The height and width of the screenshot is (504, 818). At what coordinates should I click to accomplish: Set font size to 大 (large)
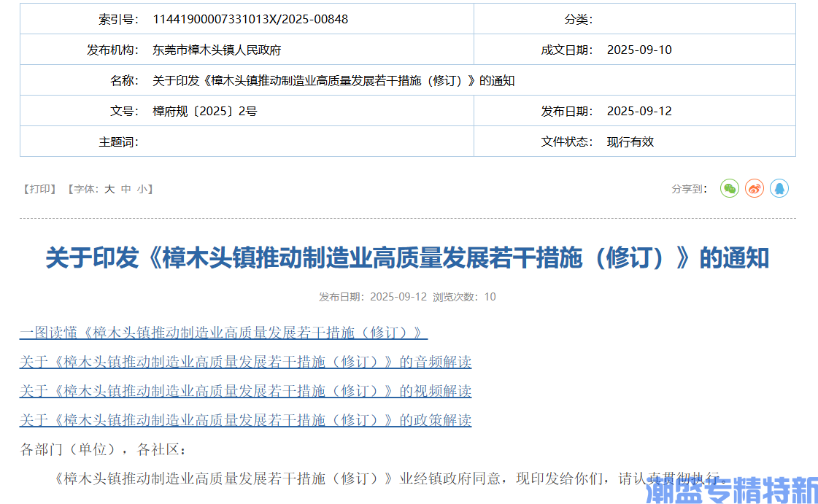109,189
